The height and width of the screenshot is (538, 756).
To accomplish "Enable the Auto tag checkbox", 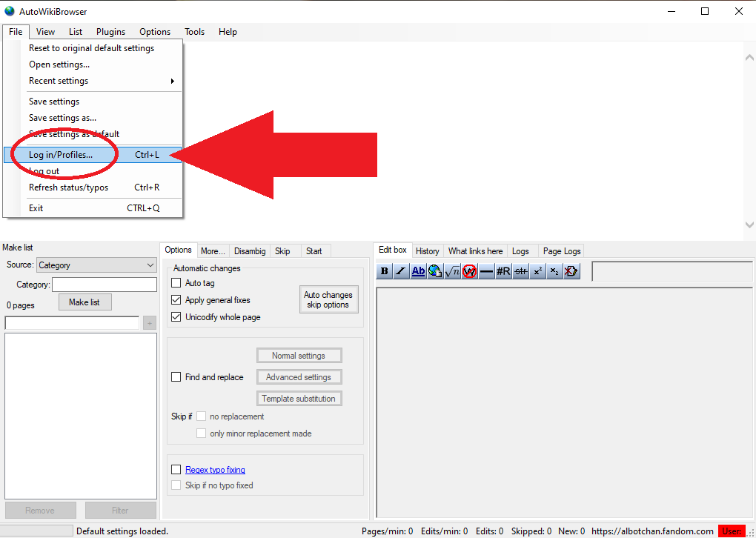I will click(x=176, y=283).
